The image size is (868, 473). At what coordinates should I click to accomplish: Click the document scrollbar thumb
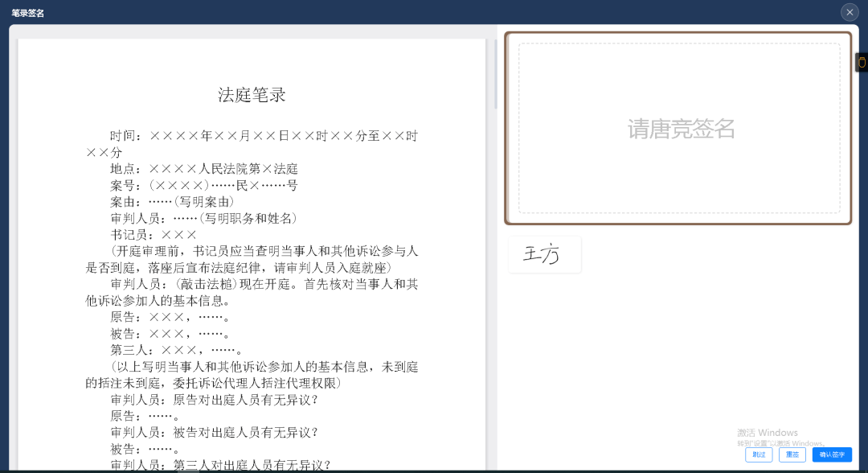[x=495, y=74]
